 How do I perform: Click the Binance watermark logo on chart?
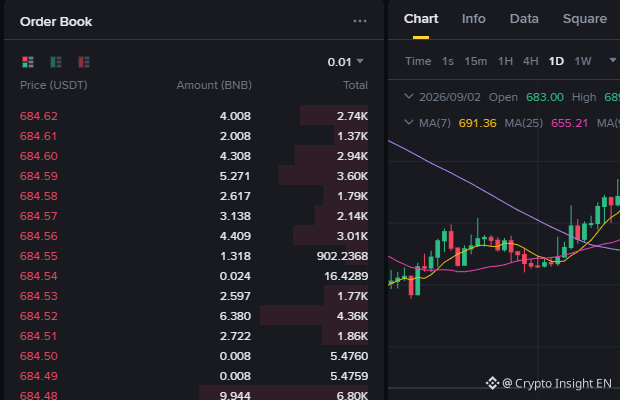click(492, 383)
